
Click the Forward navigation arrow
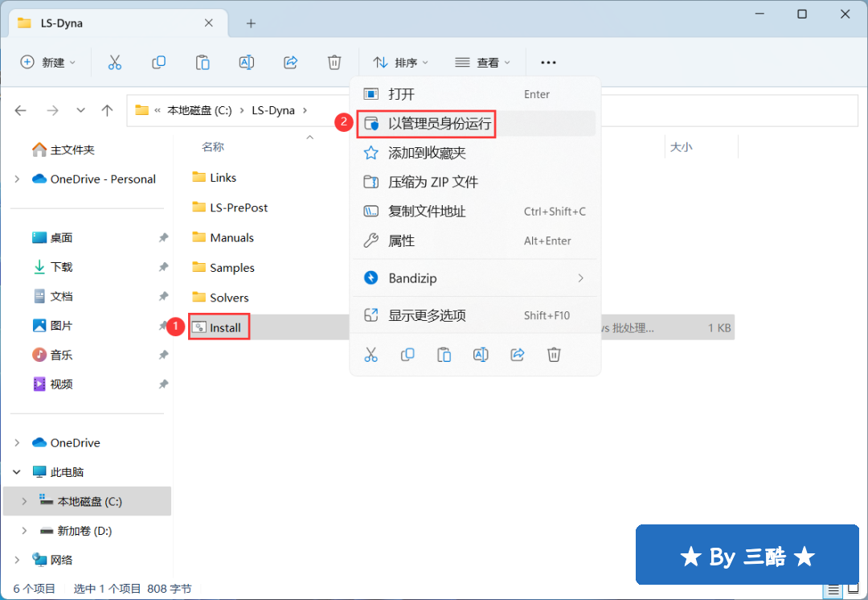[52, 111]
